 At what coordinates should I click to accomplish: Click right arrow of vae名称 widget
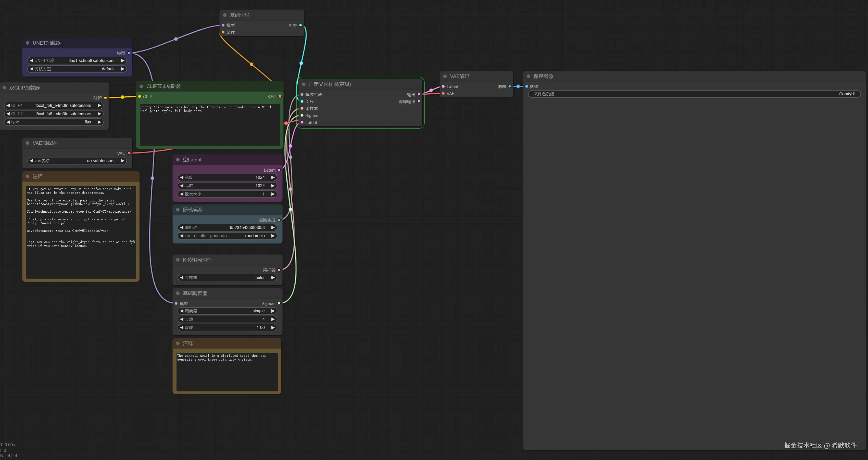tap(123, 161)
